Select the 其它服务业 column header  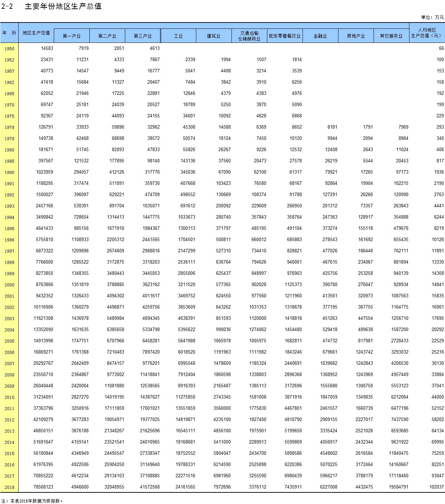point(392,36)
